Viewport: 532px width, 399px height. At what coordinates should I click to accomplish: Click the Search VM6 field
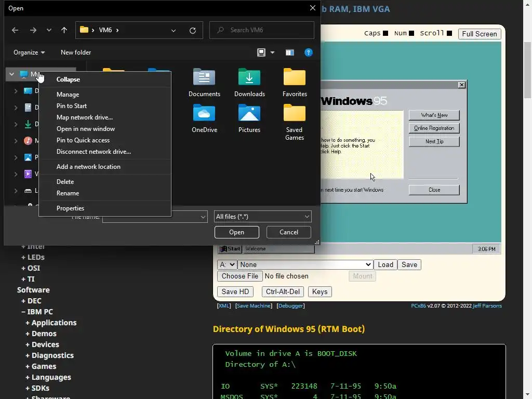click(262, 30)
